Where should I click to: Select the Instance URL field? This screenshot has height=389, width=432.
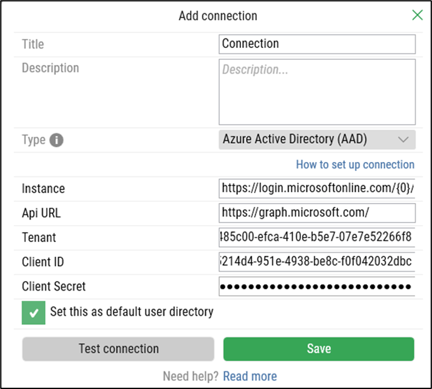click(317, 189)
